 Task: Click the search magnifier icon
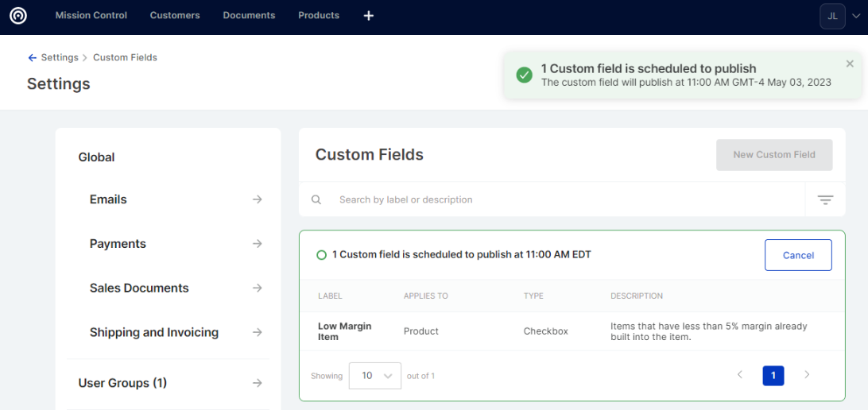point(316,200)
